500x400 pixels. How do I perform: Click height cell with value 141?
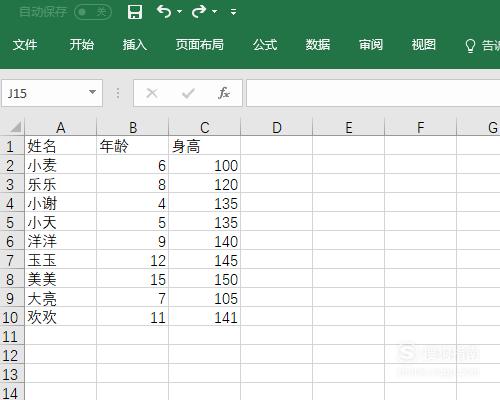pos(205,317)
